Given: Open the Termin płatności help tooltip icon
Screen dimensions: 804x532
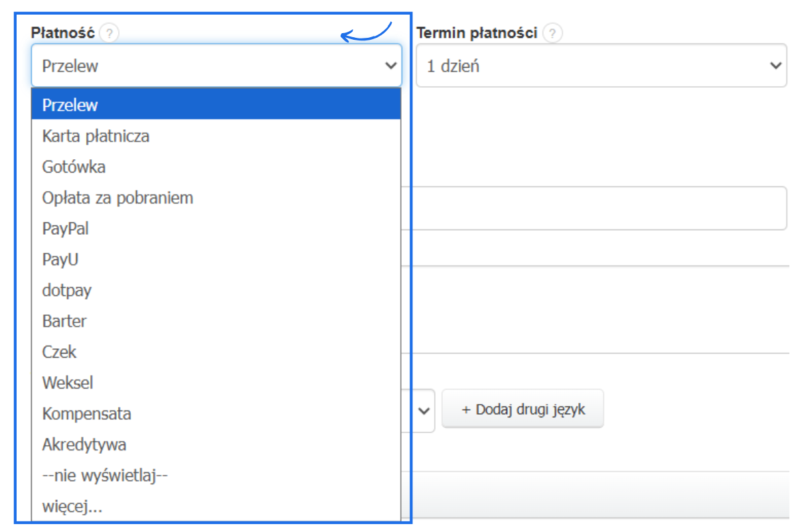Looking at the screenshot, I should (x=551, y=31).
